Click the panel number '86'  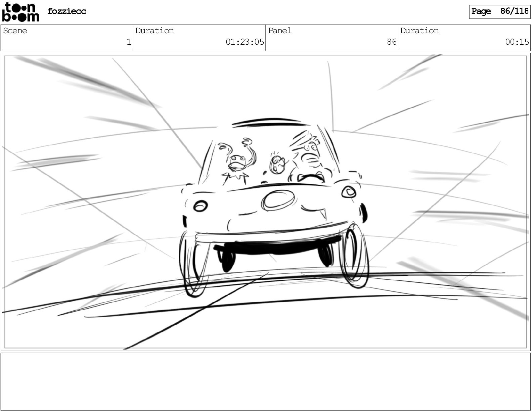[392, 42]
